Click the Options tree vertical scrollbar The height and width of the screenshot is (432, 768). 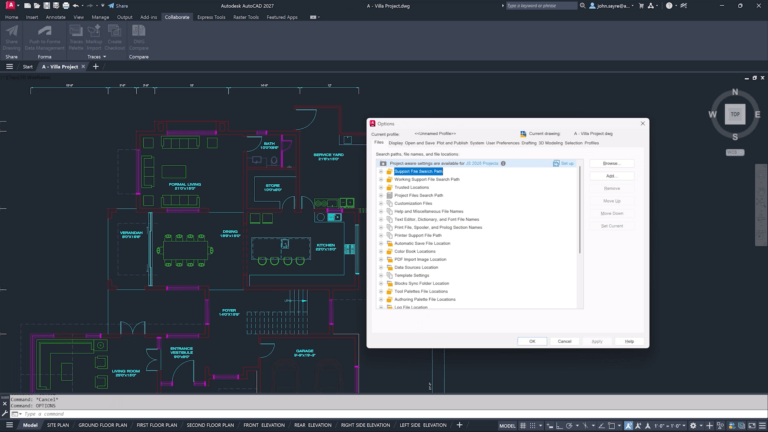pyautogui.click(x=580, y=211)
